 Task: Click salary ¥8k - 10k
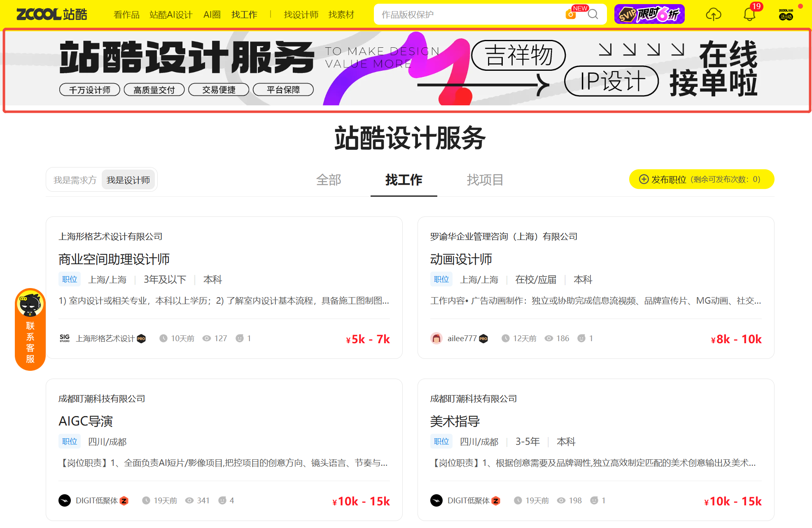(736, 339)
